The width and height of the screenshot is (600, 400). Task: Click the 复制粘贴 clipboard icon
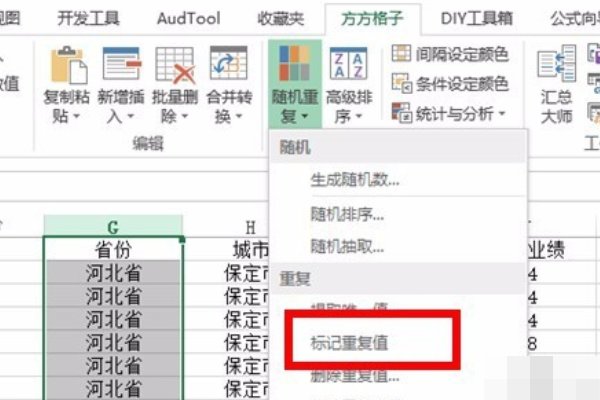(69, 65)
